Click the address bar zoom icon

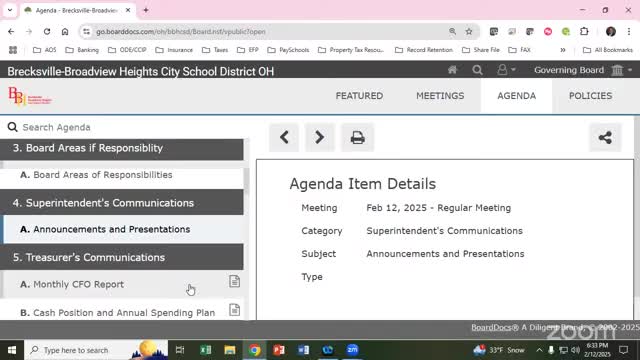click(452, 31)
